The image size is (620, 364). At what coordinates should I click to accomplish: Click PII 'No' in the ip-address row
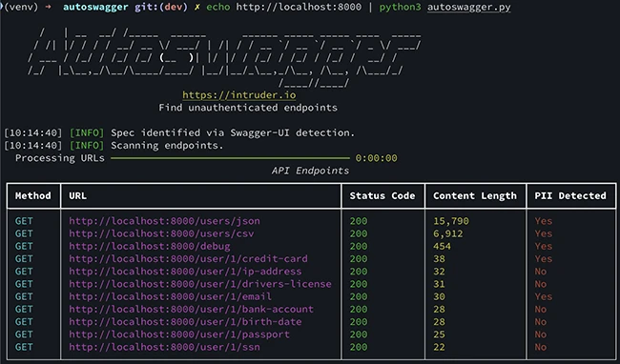541,272
